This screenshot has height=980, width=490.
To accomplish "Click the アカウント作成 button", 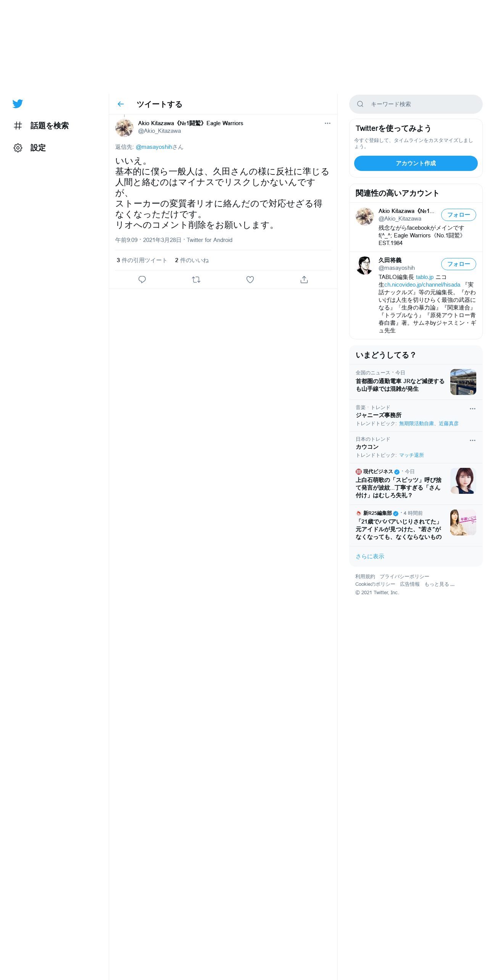I will pos(416,163).
